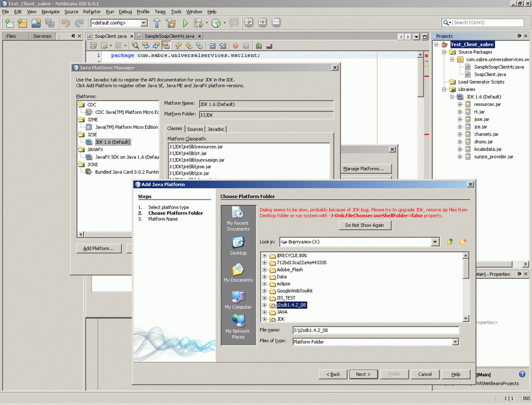Click Help in Add Java Platform dialog
Image resolution: width=532 pixels, height=405 pixels.
pyautogui.click(x=456, y=374)
